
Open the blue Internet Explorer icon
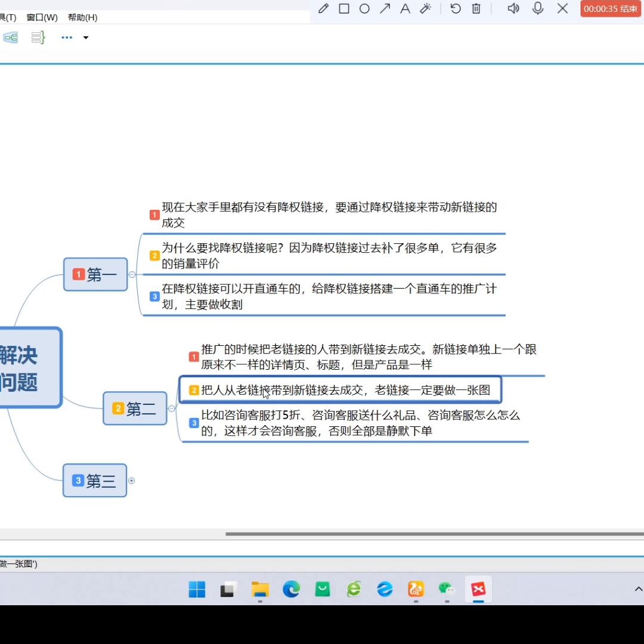385,589
